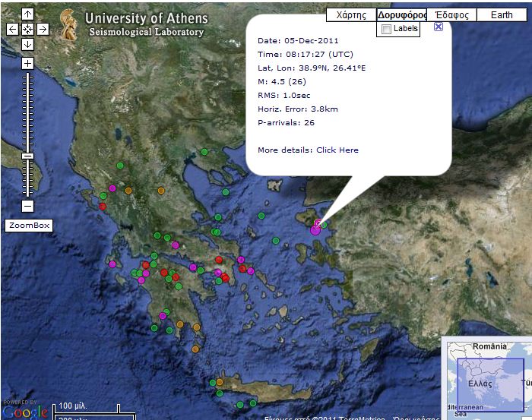Pan the map down with arrow

27,44
